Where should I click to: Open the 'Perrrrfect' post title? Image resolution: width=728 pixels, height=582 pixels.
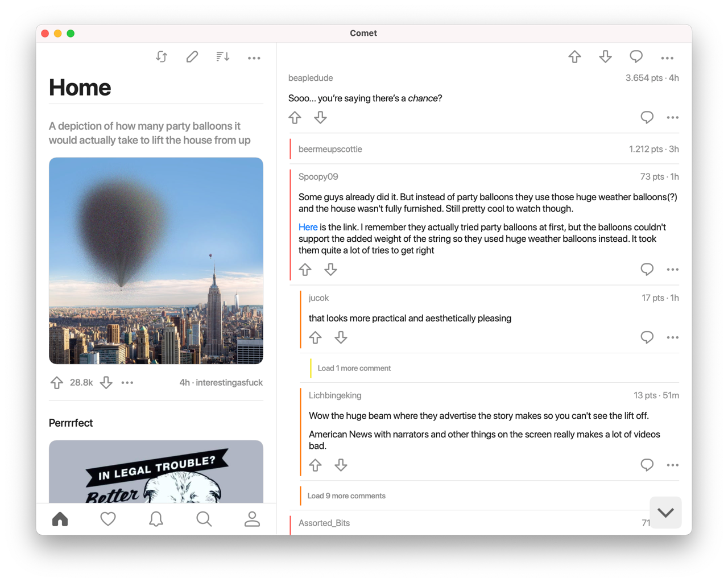click(71, 423)
